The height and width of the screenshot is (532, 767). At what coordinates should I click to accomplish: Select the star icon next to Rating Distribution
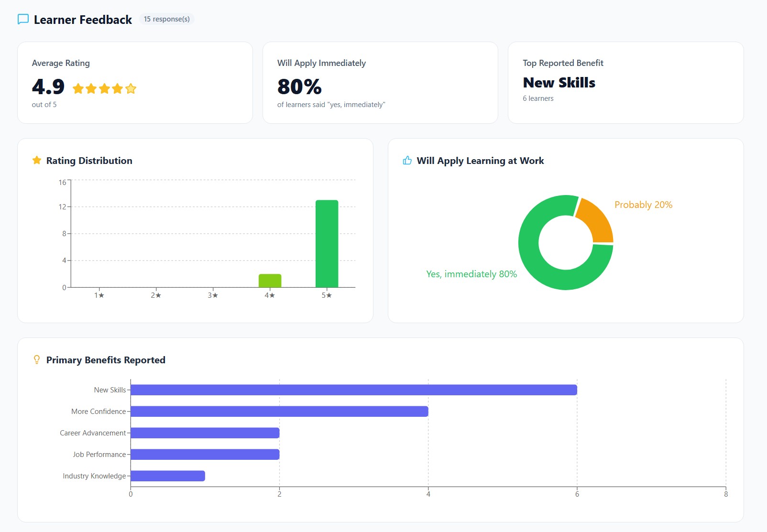[x=37, y=160]
